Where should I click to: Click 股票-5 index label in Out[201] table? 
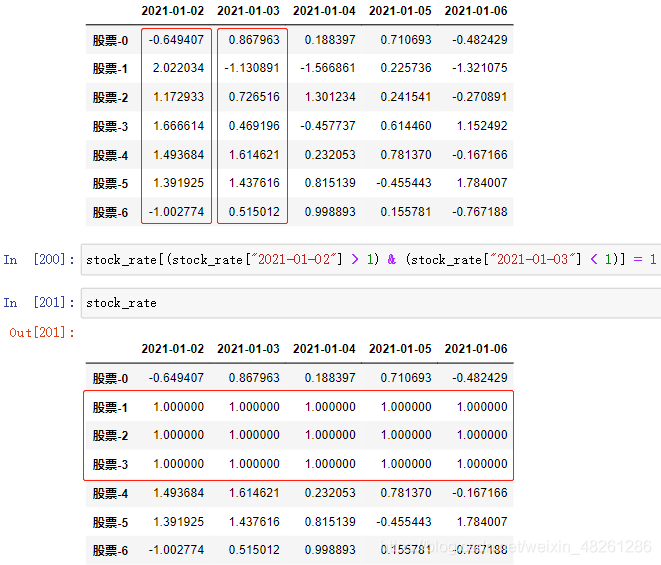click(x=110, y=522)
